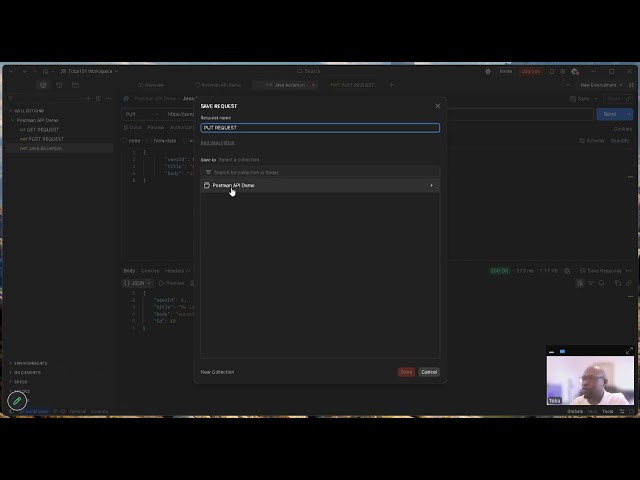
Task: Search for collection or folder field
Action: tap(320, 172)
